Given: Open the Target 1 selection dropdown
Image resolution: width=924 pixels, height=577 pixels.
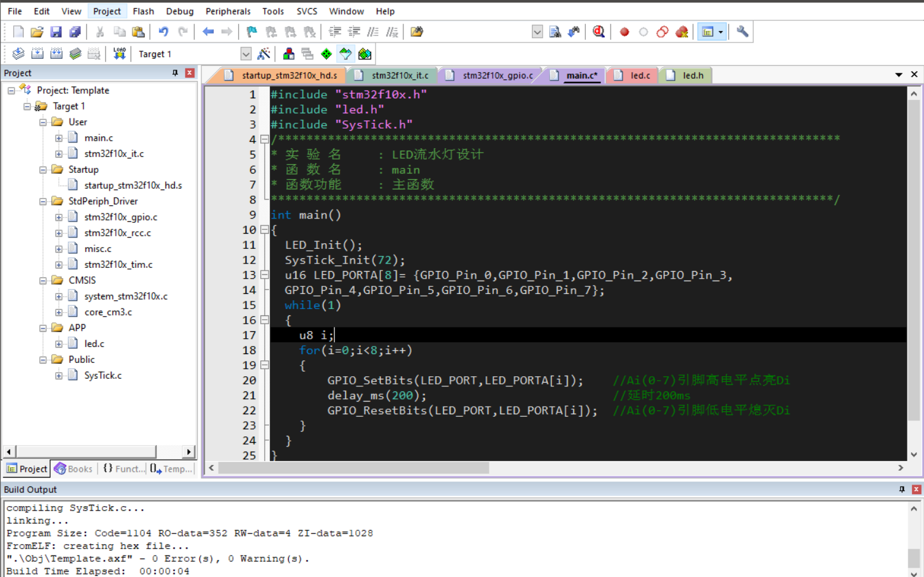Looking at the screenshot, I should pos(246,54).
